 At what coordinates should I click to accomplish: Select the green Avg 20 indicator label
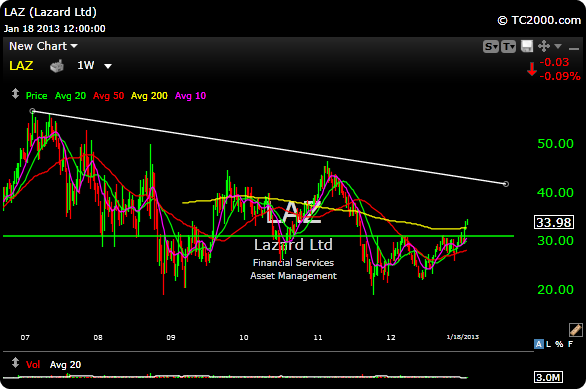[x=70, y=96]
